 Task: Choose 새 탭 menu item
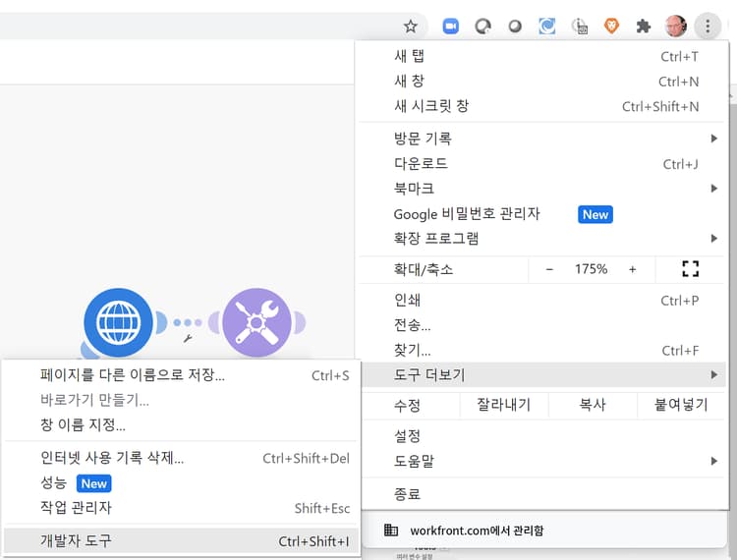coord(543,56)
